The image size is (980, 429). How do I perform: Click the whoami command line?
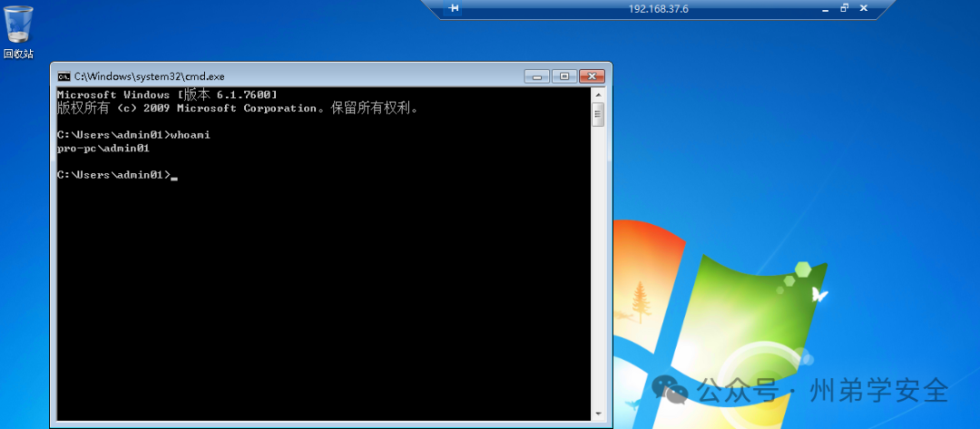pos(133,135)
